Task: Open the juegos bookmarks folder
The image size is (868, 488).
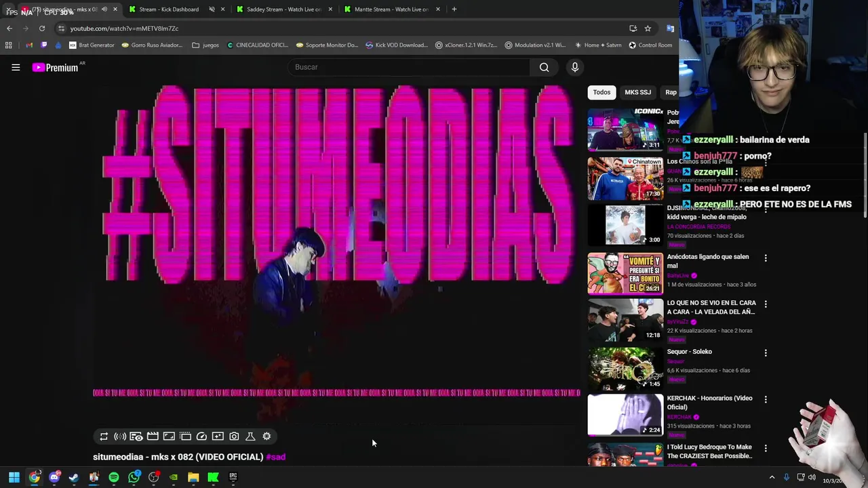Action: point(205,45)
